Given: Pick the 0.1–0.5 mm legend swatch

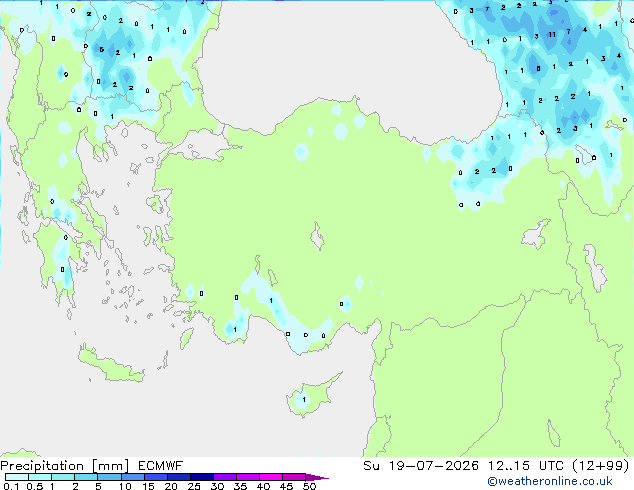Looking at the screenshot, I should [x=17, y=477].
